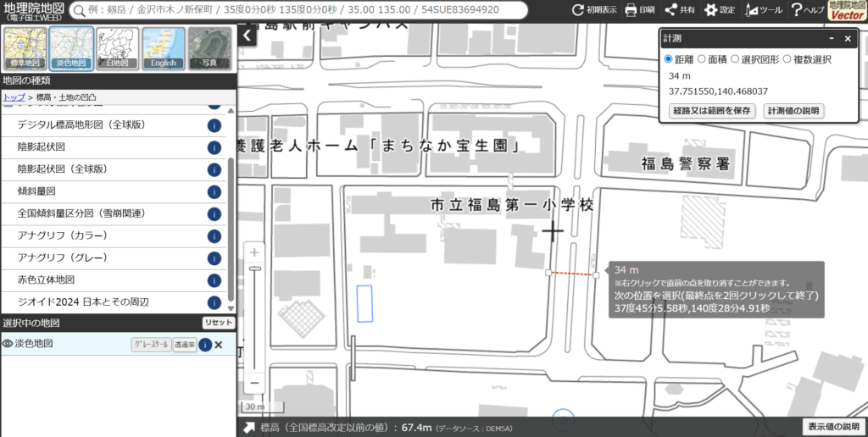Remove 淡色地図 from selected maps
The width and height of the screenshot is (868, 437).
tap(219, 345)
